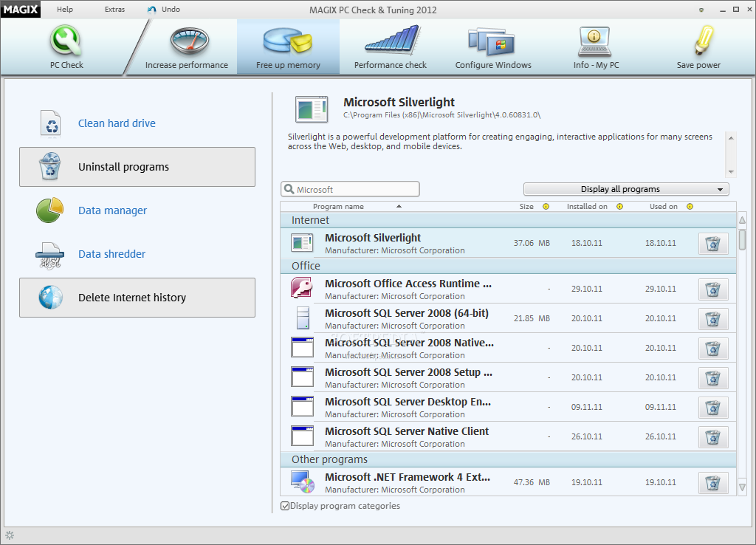
Task: Click the Data shredder icon
Action: pos(49,255)
